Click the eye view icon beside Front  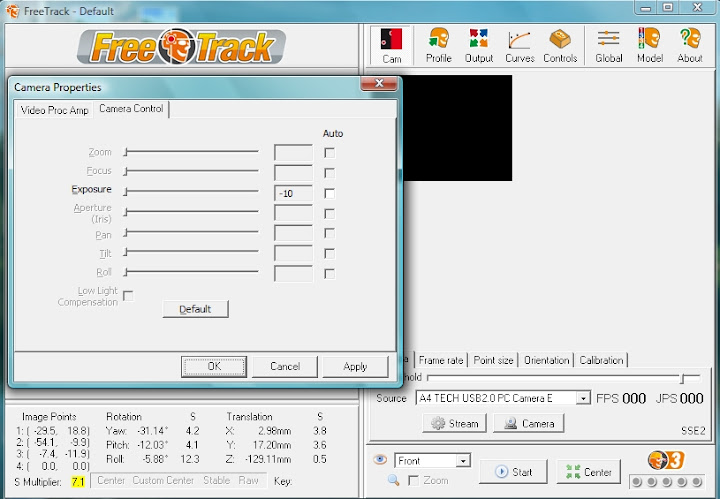click(x=380, y=459)
